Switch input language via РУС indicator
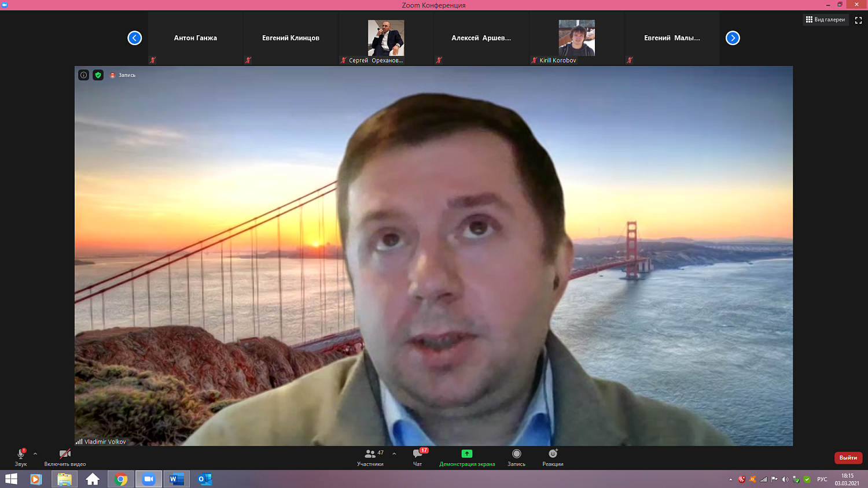 822,479
